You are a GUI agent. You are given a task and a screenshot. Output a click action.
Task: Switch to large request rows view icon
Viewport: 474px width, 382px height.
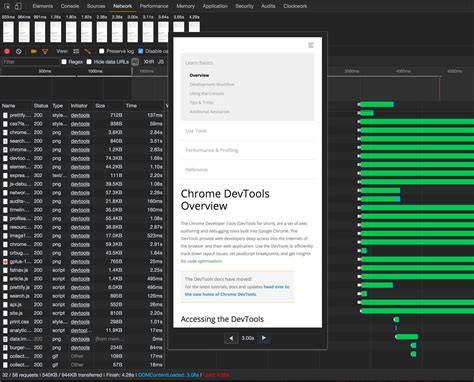76,51
